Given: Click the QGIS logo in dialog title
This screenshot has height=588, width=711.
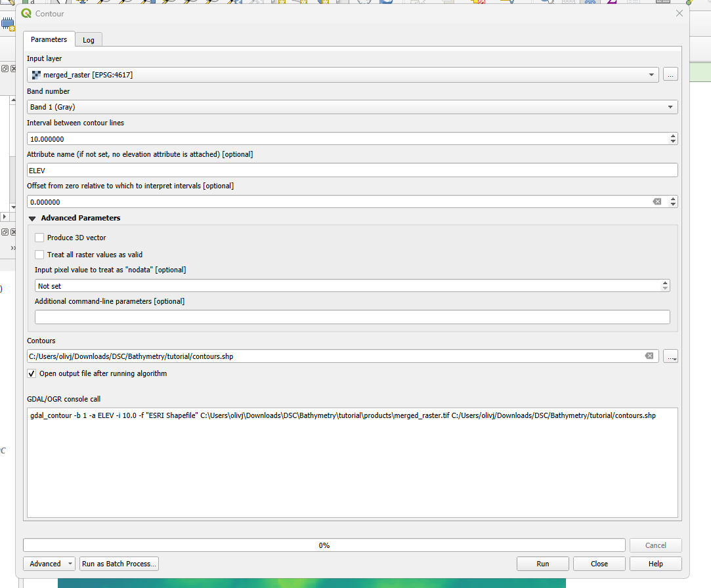Looking at the screenshot, I should click(26, 14).
